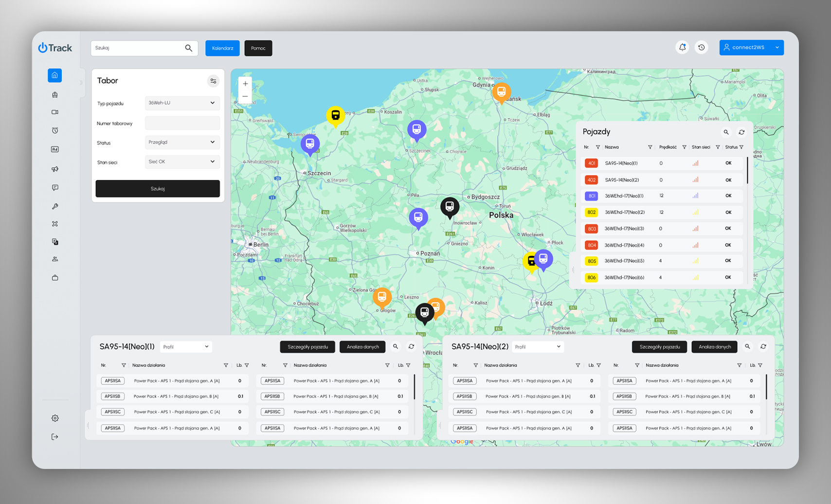Click the black Szukaj button in Tabor
The width and height of the screenshot is (831, 504).
pyautogui.click(x=158, y=189)
